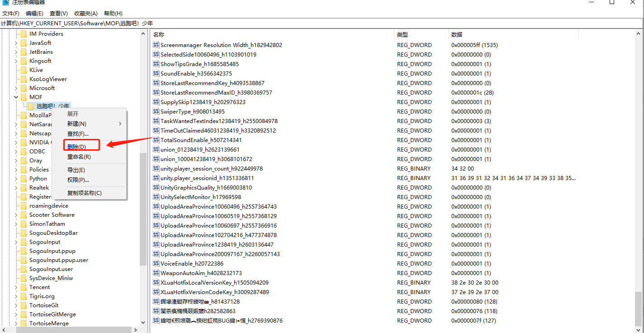Click the registry path address bar

click(x=317, y=24)
